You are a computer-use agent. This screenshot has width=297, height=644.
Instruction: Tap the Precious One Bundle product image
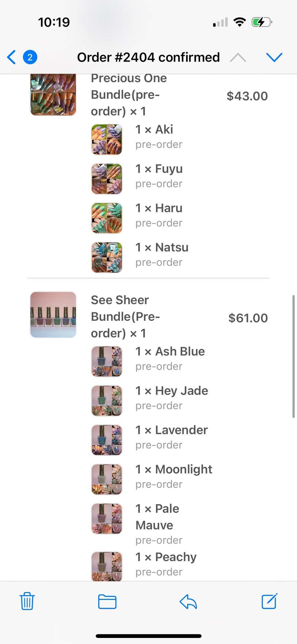coord(53,94)
